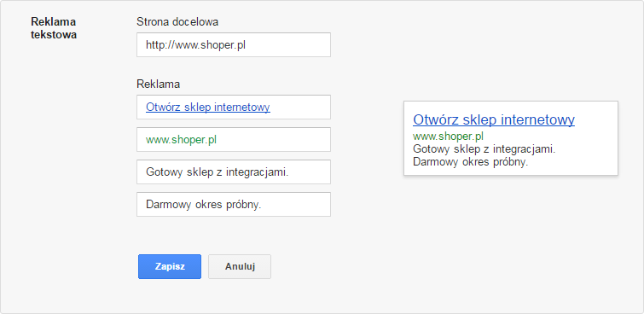This screenshot has width=644, height=314.
Task: Click the 'Reklama' label above the fields
Action: 158,84
